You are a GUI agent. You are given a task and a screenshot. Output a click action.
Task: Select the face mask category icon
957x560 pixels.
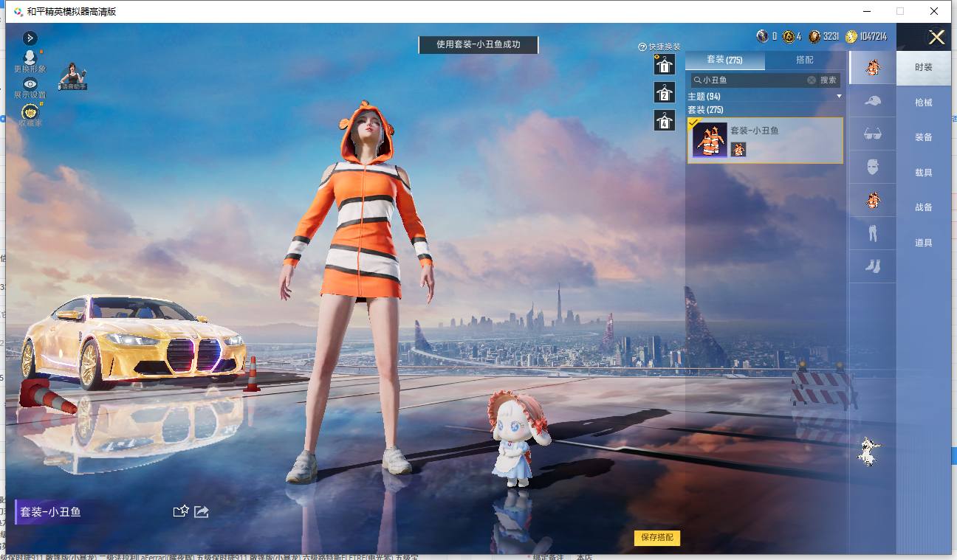pyautogui.click(x=873, y=167)
